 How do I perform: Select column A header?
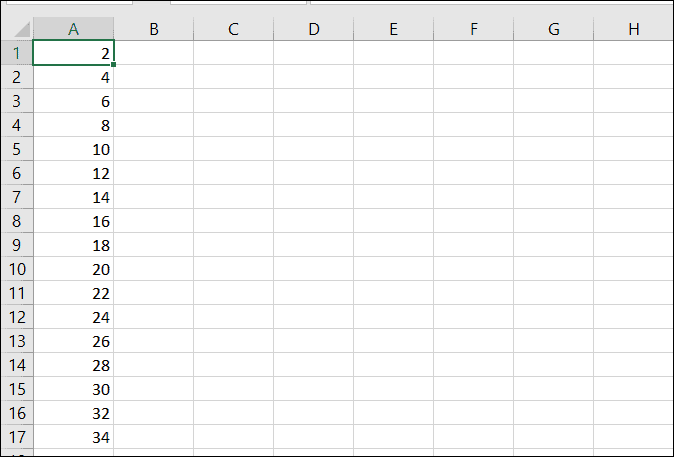(x=74, y=29)
